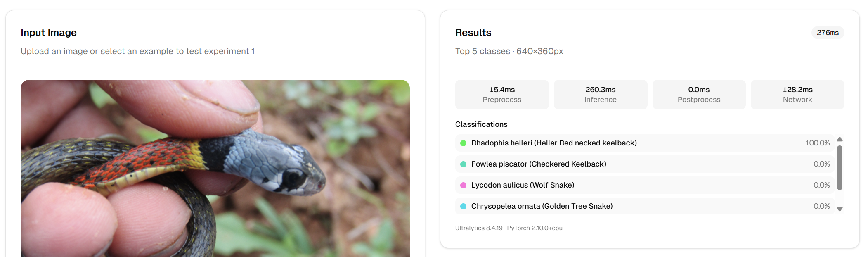This screenshot has width=868, height=257.
Task: Click the pink dot beside Lycodon aulicus
Action: (463, 185)
